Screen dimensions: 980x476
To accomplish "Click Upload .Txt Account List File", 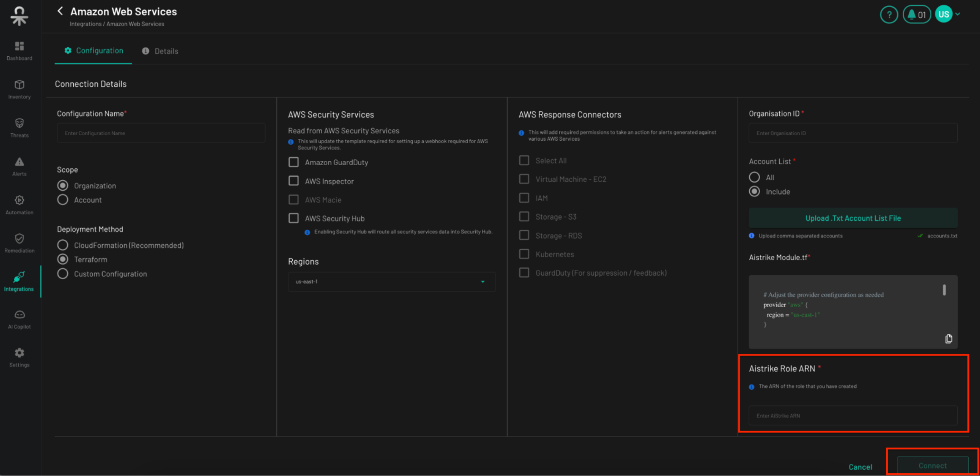I will pyautogui.click(x=853, y=218).
